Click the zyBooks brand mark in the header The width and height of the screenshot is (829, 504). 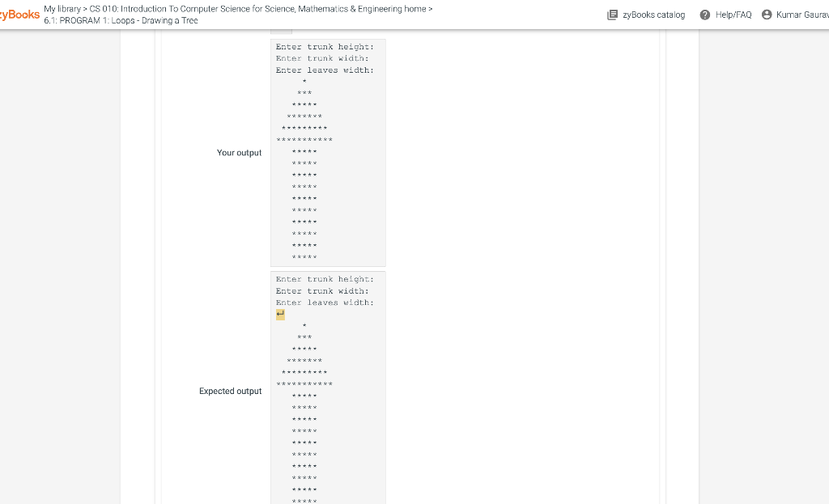(x=19, y=13)
